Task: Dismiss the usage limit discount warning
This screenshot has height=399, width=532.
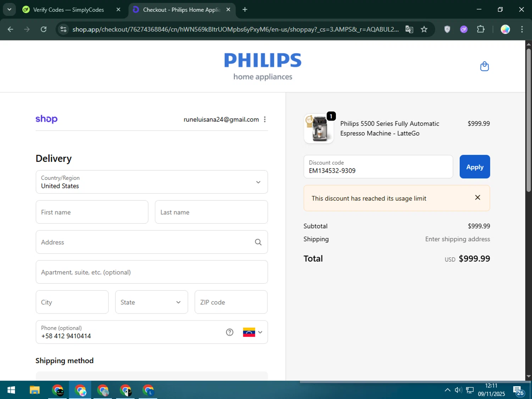Action: pyautogui.click(x=478, y=198)
